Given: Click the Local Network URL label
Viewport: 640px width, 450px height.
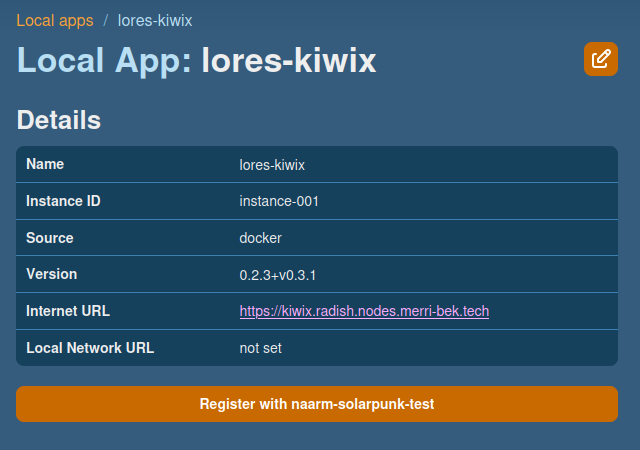Looking at the screenshot, I should tap(90, 348).
